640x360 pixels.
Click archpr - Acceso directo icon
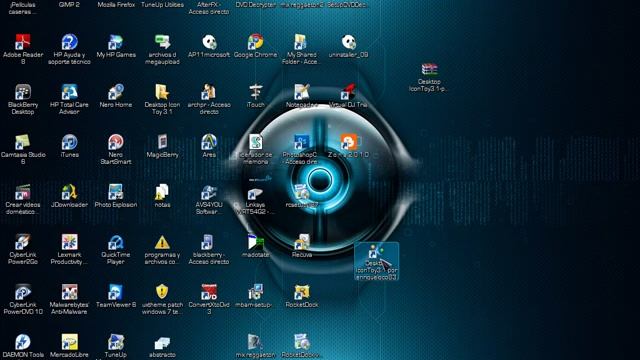click(x=209, y=92)
